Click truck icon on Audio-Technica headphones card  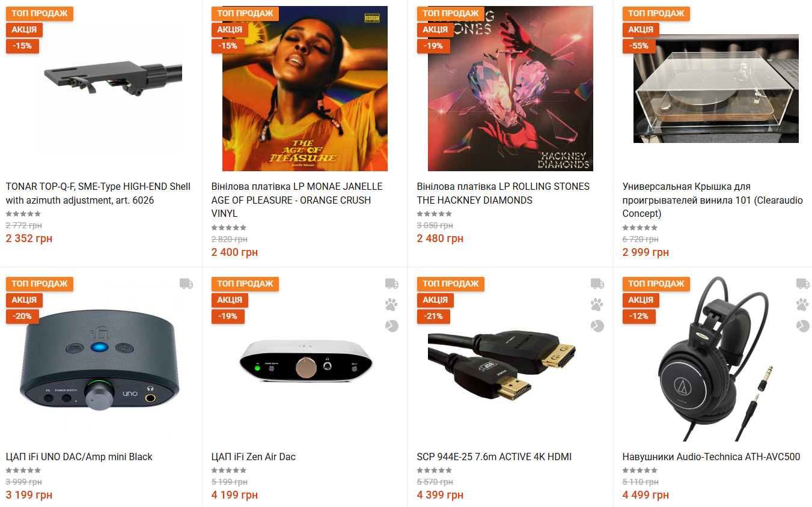[x=803, y=284]
